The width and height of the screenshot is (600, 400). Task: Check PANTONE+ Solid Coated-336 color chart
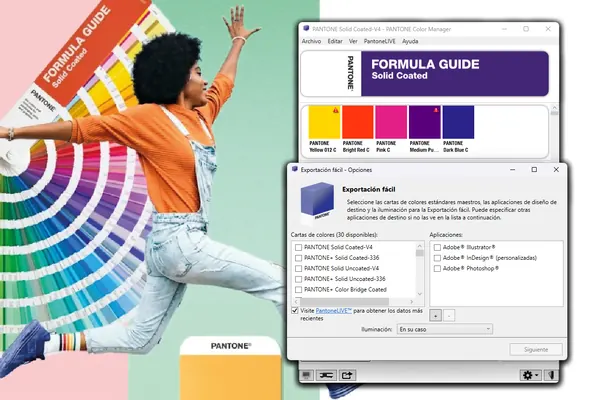click(x=298, y=258)
